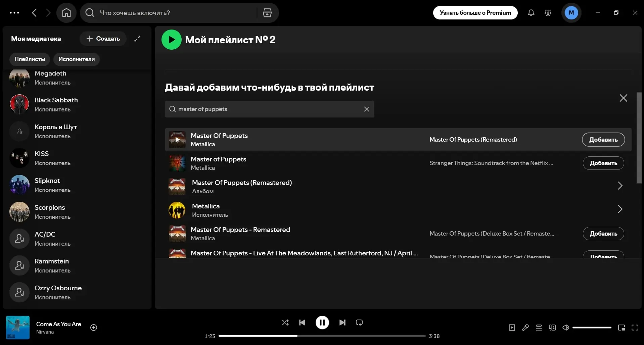
Task: Open the Home page icon
Action: [66, 13]
